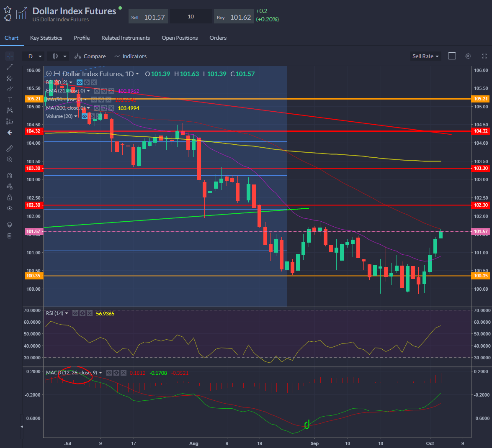Collapse the indicator legend chevron

49,74
